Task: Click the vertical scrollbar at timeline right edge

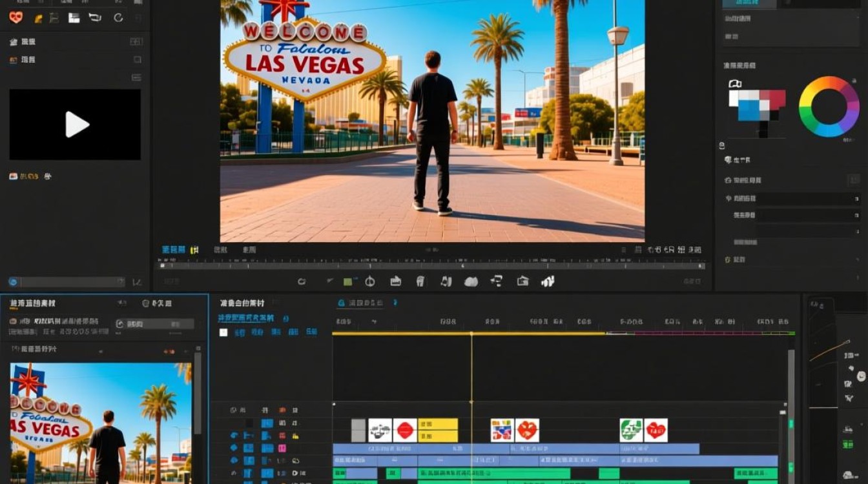Action: point(791,416)
